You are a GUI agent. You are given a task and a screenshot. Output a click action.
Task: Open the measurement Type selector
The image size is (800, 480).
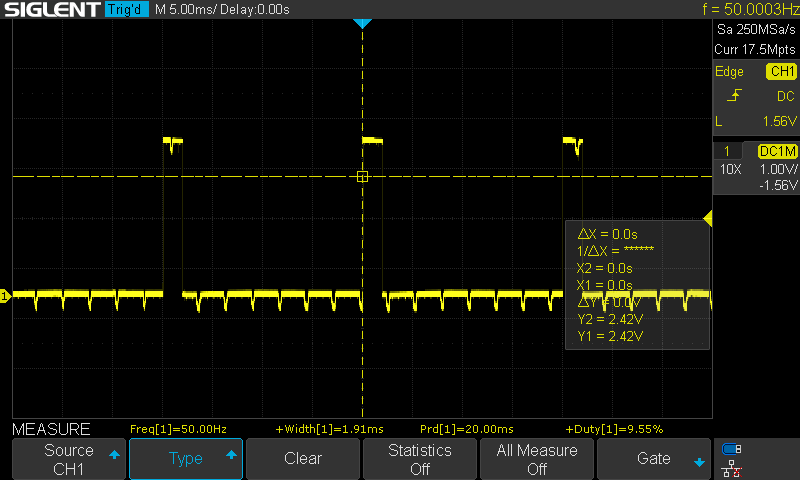(x=186, y=459)
